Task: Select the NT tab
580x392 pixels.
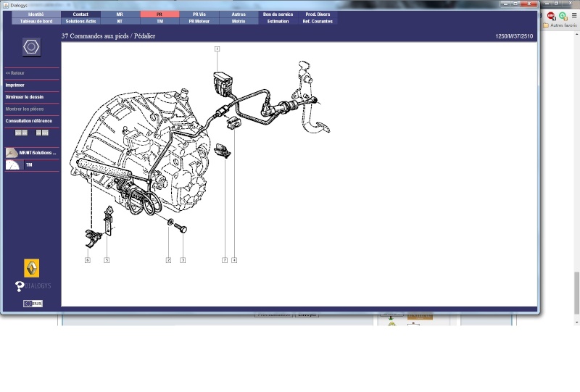Action: pyautogui.click(x=120, y=22)
